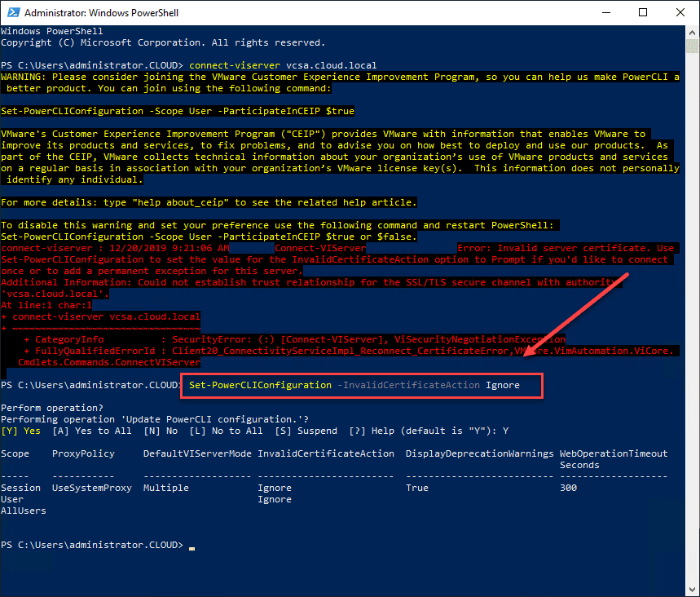The width and height of the screenshot is (700, 597).
Task: Click the Microsoft copyright line
Action: pyautogui.click(x=163, y=42)
